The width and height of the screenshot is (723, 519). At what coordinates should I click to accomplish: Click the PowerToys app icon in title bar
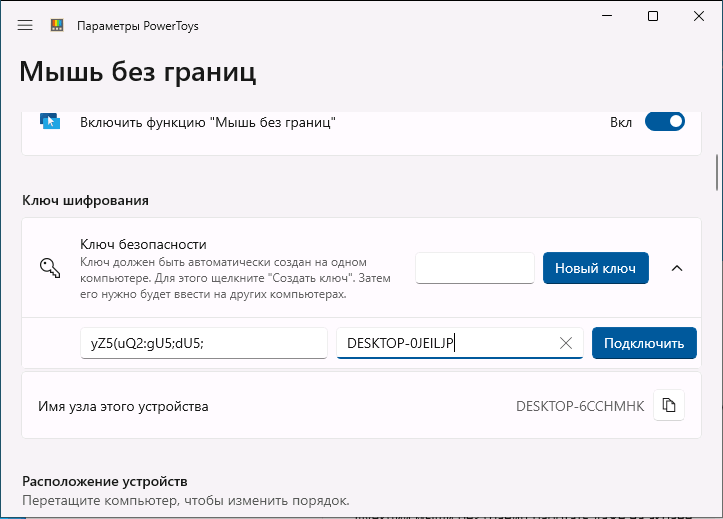57,25
